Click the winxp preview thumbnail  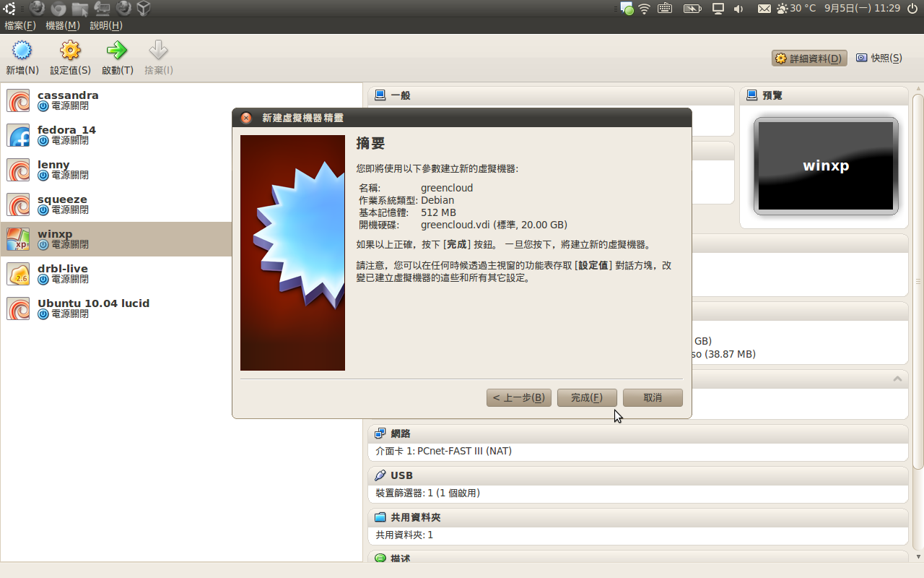tap(826, 166)
